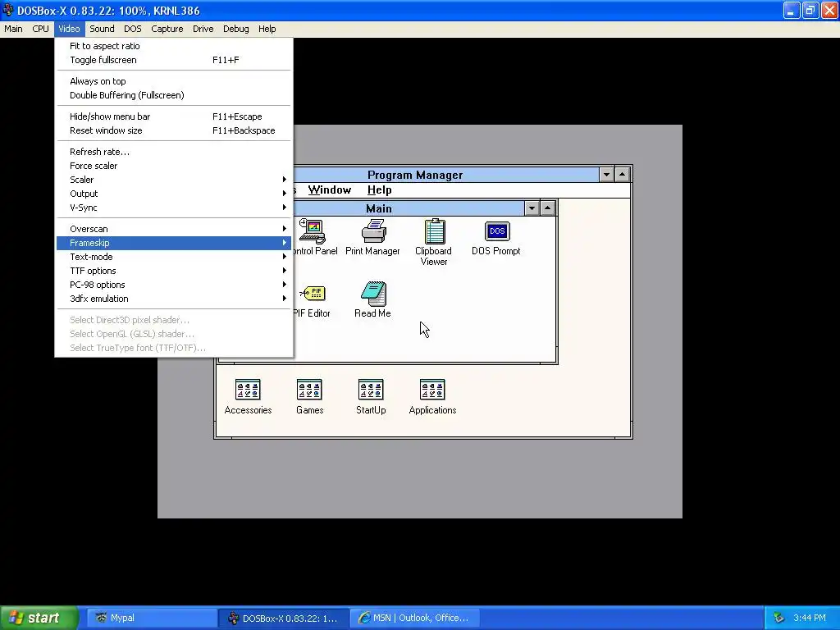Minimize the Main group window

click(x=532, y=208)
